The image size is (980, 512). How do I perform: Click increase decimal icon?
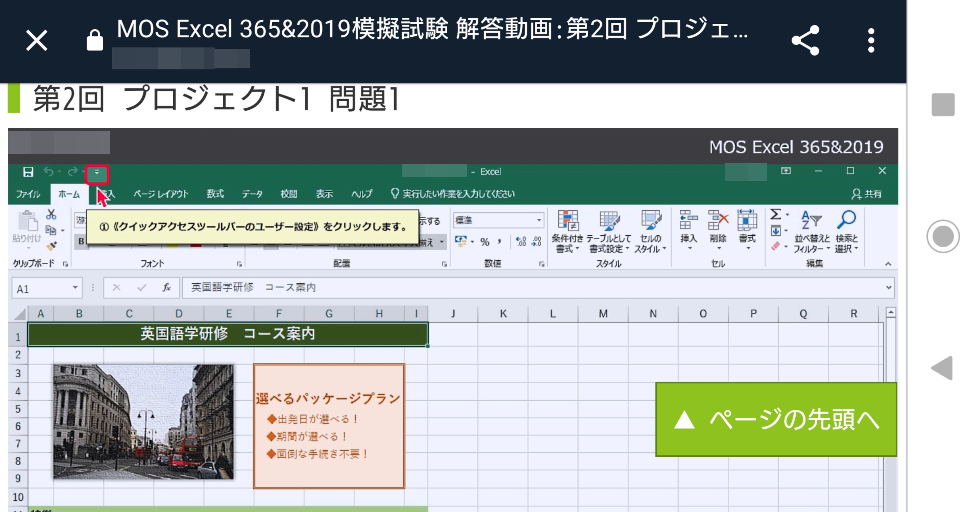pyautogui.click(x=521, y=241)
